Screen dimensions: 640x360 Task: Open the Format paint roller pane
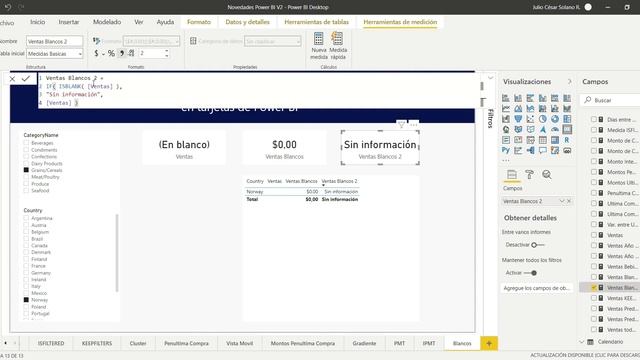pos(529,175)
